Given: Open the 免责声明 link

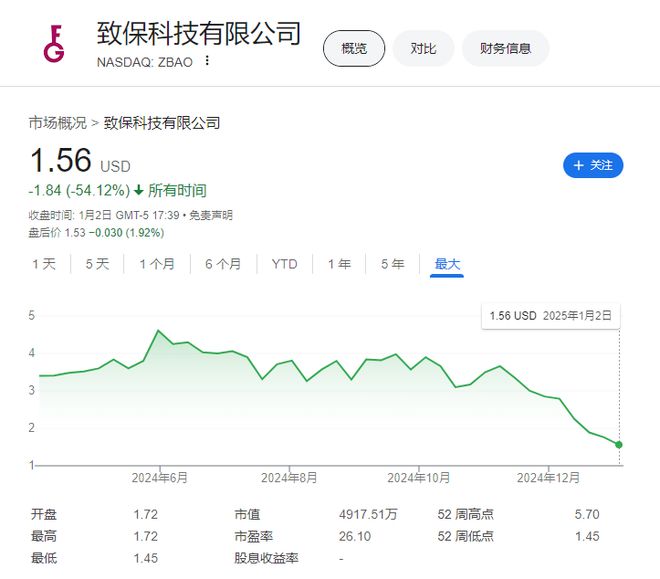Looking at the screenshot, I should coord(210,215).
